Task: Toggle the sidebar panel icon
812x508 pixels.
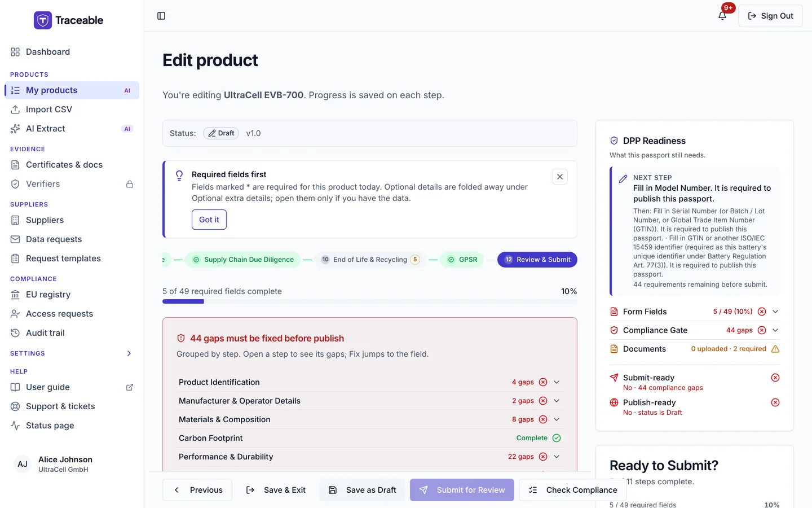Action: coord(161,16)
